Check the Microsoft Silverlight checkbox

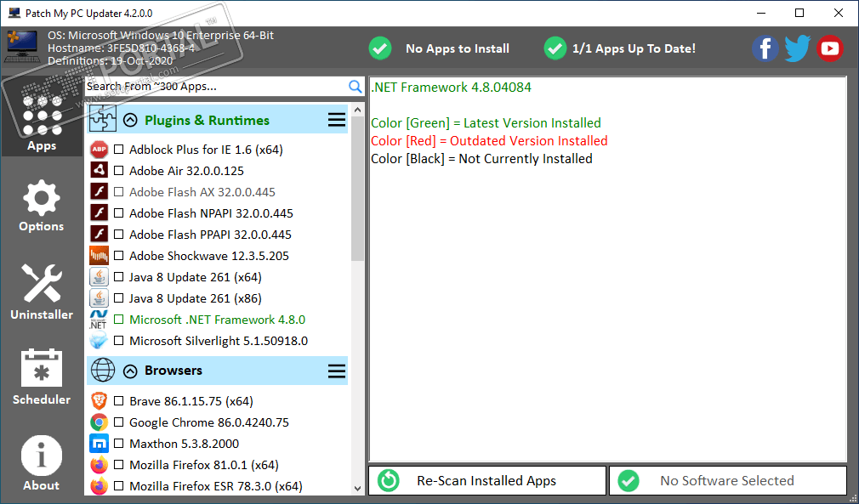118,341
